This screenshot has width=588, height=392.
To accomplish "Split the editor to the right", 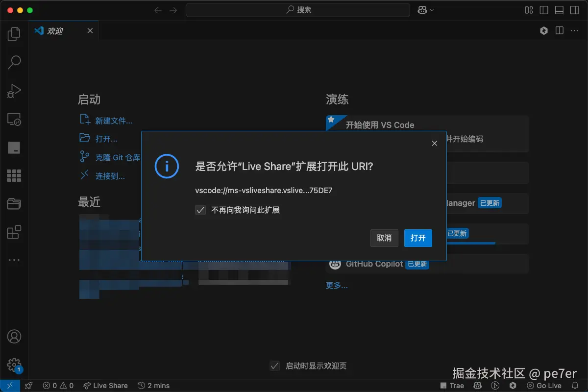I will point(560,30).
